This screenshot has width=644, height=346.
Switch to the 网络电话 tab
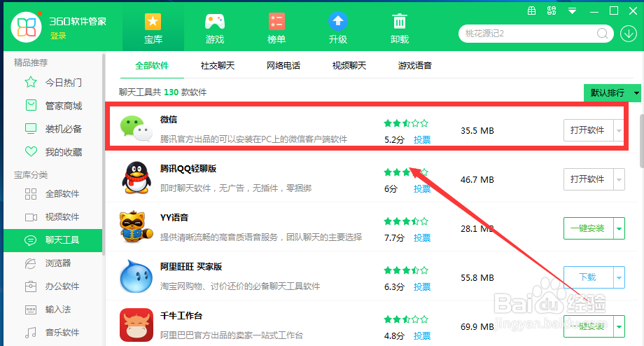(283, 66)
